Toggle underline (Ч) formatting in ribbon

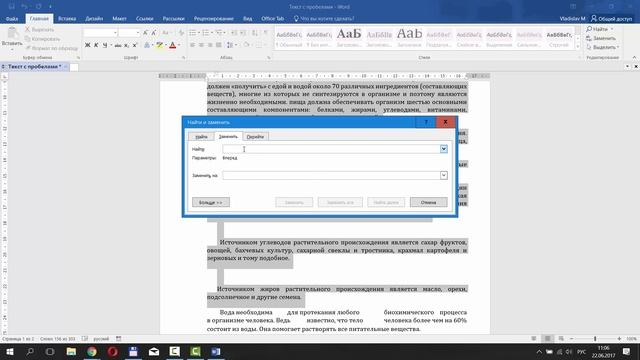click(x=105, y=45)
